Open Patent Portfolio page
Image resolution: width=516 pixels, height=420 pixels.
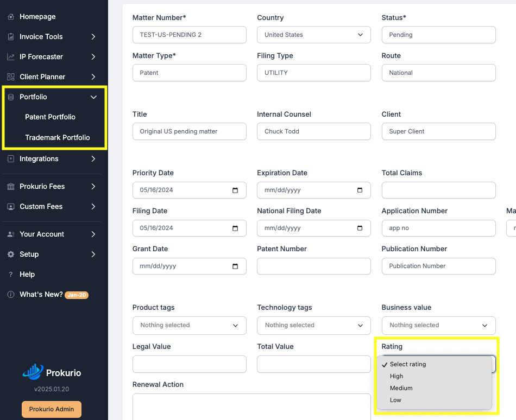50,117
